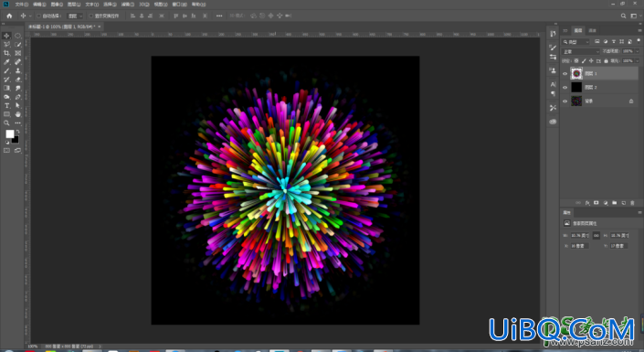This screenshot has height=352, width=644.
Task: Open the 图像 Image menu
Action: [57, 5]
